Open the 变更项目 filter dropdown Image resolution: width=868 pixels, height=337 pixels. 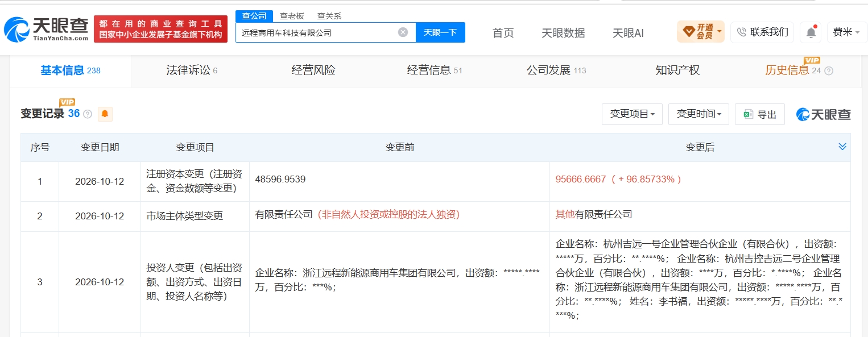pyautogui.click(x=633, y=114)
